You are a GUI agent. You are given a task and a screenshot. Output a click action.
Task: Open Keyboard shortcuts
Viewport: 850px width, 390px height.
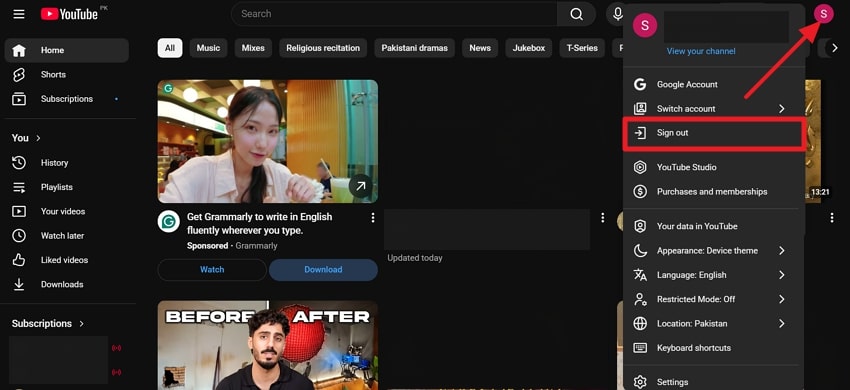pyautogui.click(x=713, y=348)
